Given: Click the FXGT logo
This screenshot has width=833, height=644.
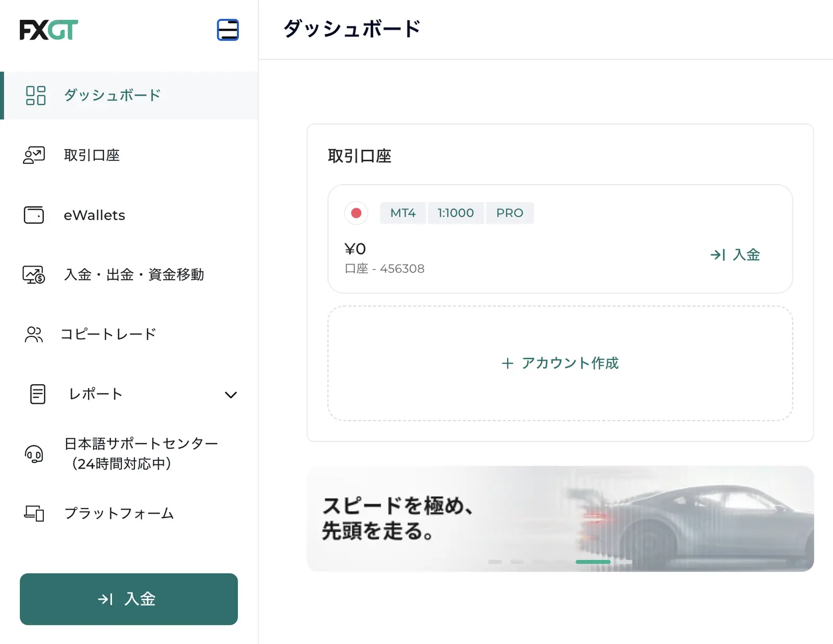Looking at the screenshot, I should point(48,30).
